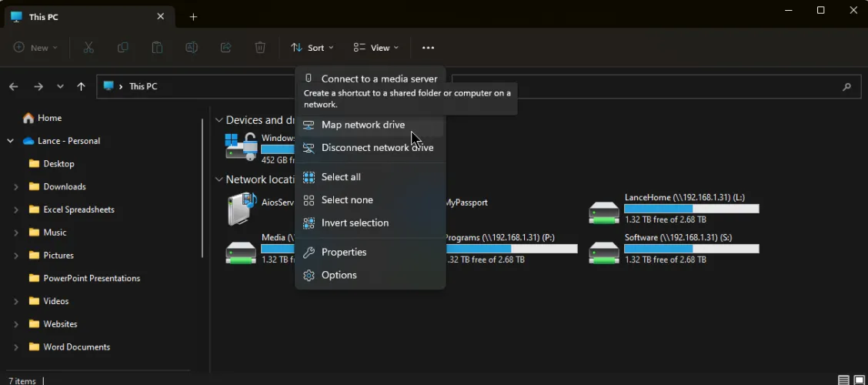The image size is (868, 385).
Task: Click Invert selection in the menu
Action: pos(355,223)
